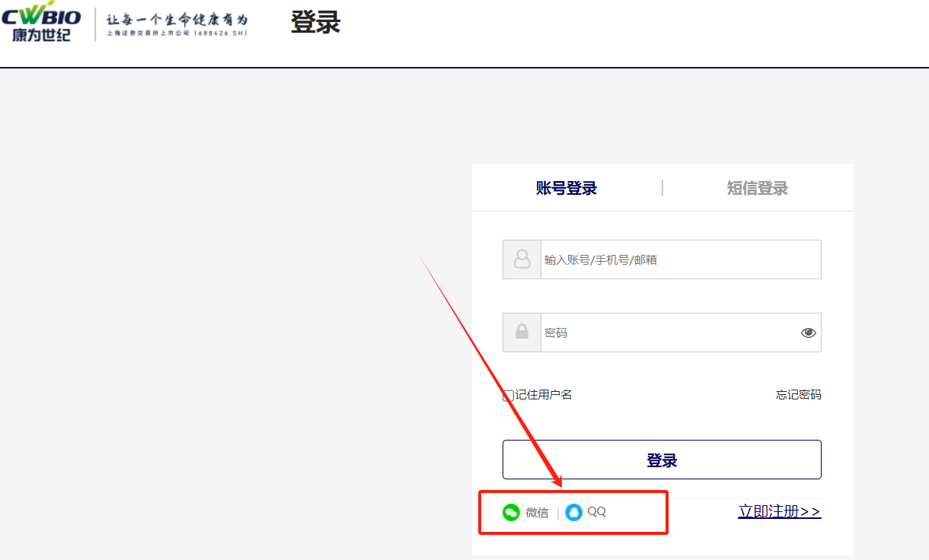
Task: Focus the 密码 input field
Action: pyautogui.click(x=666, y=332)
